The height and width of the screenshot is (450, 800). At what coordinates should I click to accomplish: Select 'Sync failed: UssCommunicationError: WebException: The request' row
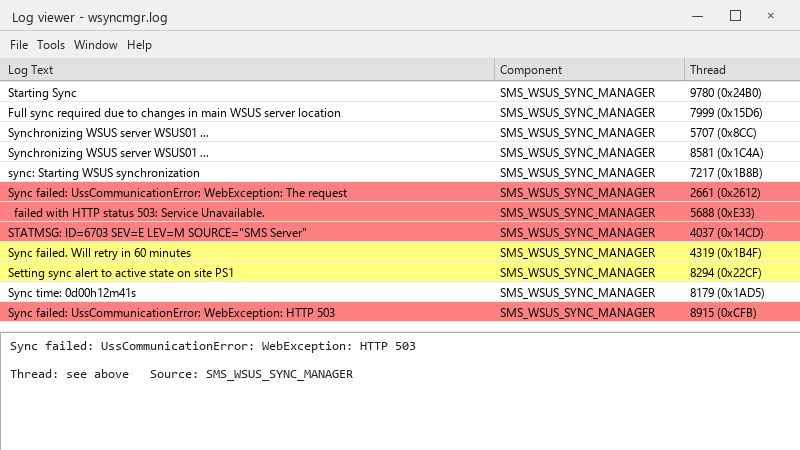tap(400, 193)
